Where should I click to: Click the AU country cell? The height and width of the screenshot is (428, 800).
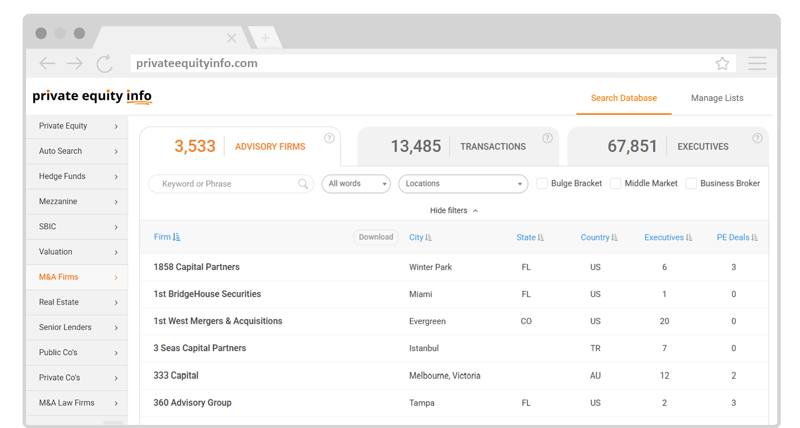pyautogui.click(x=595, y=375)
